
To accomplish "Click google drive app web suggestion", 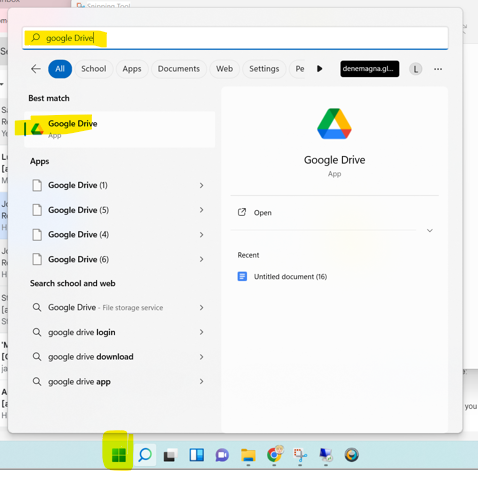I will (119, 381).
